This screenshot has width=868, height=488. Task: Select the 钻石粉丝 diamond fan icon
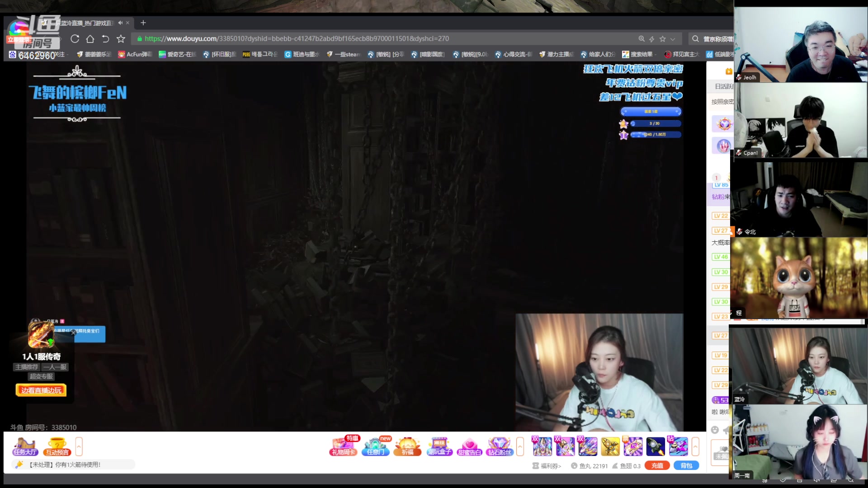coord(499,446)
